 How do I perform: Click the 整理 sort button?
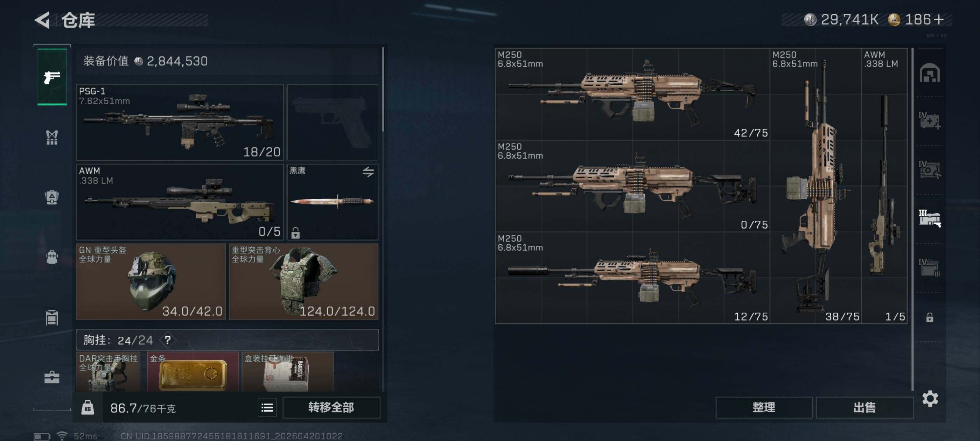(764, 407)
